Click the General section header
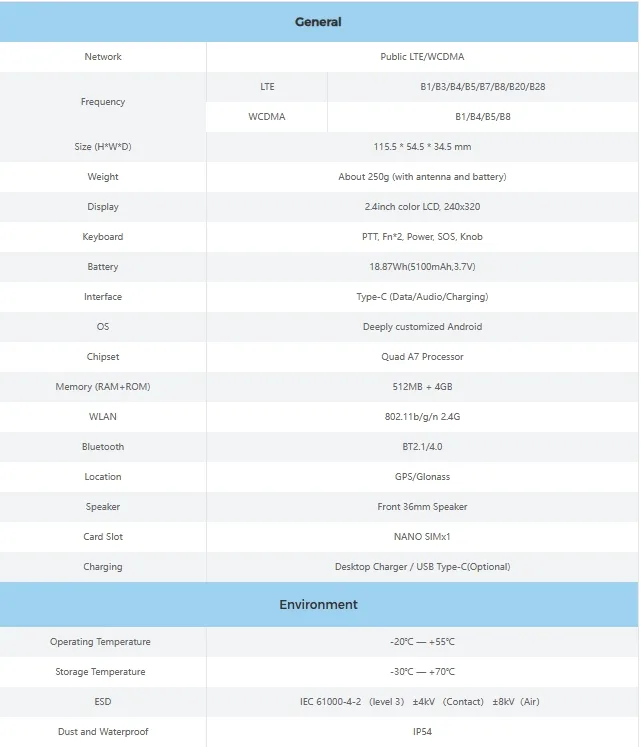Image resolution: width=641 pixels, height=747 pixels. pyautogui.click(x=318, y=22)
